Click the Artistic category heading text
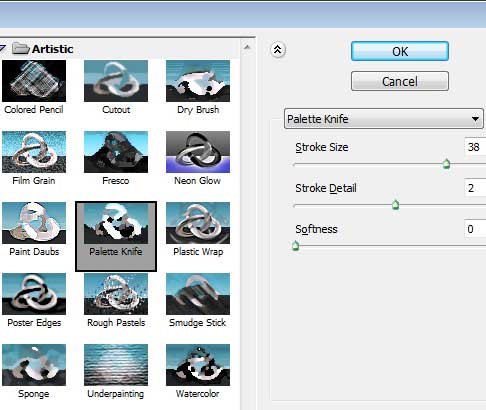The image size is (486, 410). coord(53,49)
